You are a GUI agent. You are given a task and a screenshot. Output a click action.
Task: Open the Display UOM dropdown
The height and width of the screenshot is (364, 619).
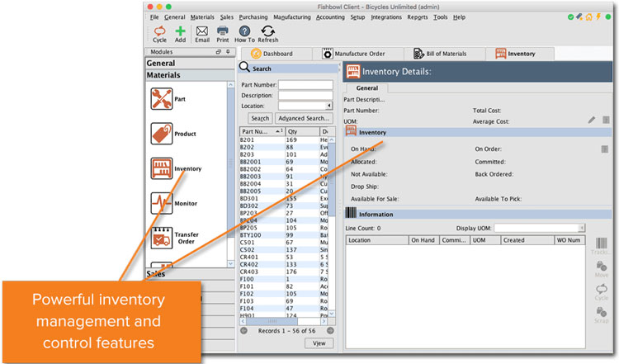pyautogui.click(x=582, y=228)
